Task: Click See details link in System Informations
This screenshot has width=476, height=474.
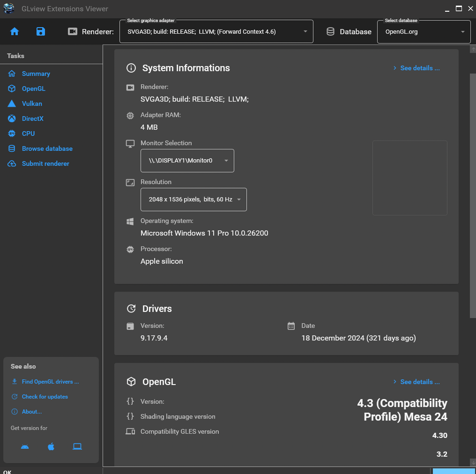Action: tap(416, 68)
